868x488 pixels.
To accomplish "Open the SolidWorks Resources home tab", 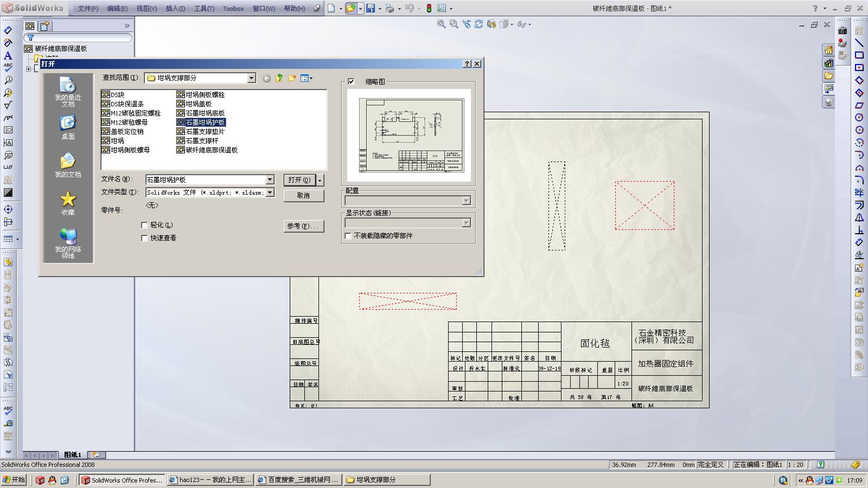I will 828,50.
